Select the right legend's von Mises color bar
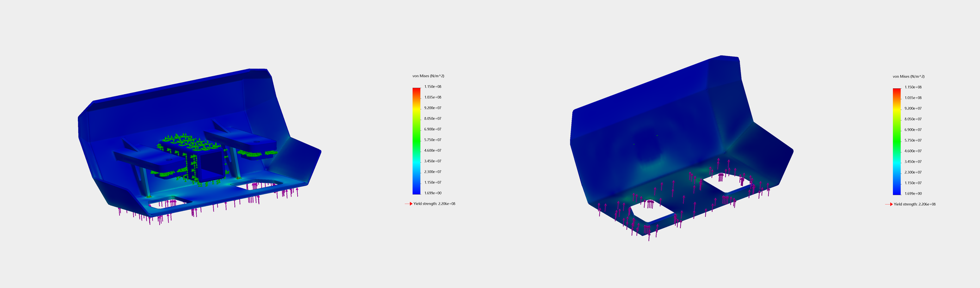The height and width of the screenshot is (288, 980). point(897,140)
